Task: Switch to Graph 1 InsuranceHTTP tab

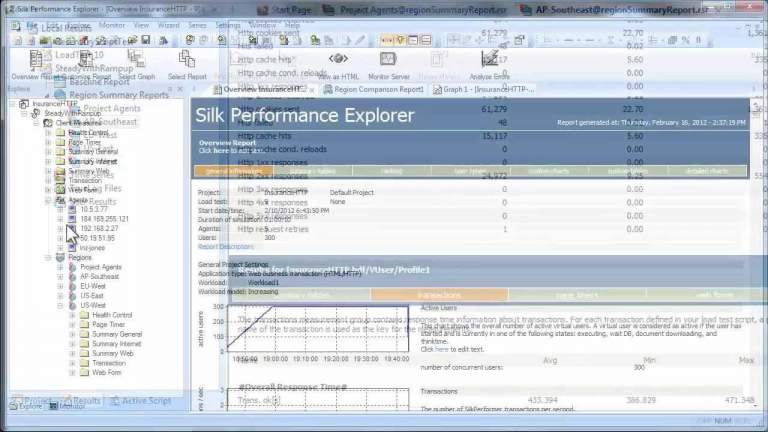Action: pyautogui.click(x=483, y=89)
